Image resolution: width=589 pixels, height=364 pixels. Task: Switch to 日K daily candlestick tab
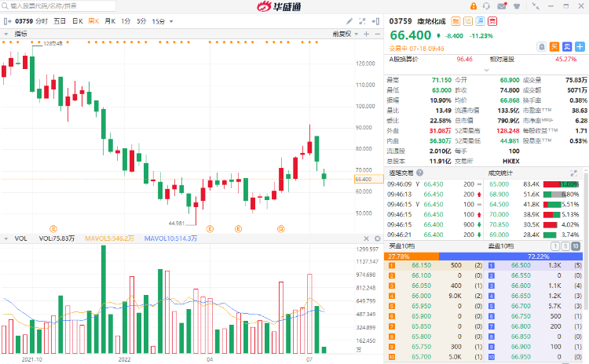77,21
